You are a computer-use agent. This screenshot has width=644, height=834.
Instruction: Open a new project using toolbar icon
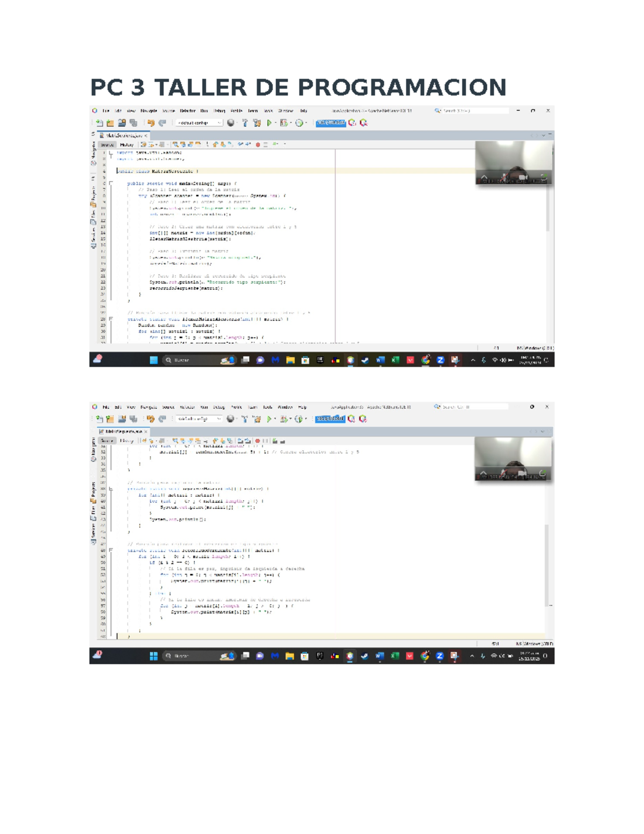point(111,122)
